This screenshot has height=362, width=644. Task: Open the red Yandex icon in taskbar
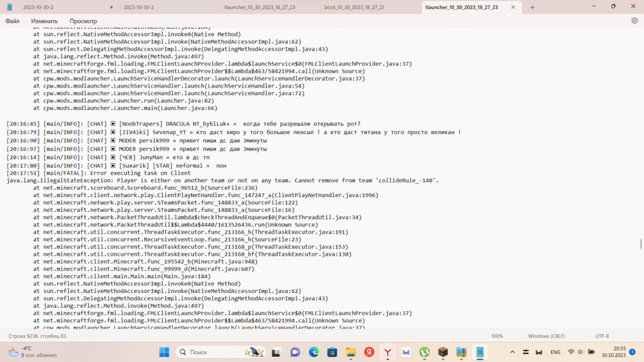pyautogui.click(x=369, y=352)
